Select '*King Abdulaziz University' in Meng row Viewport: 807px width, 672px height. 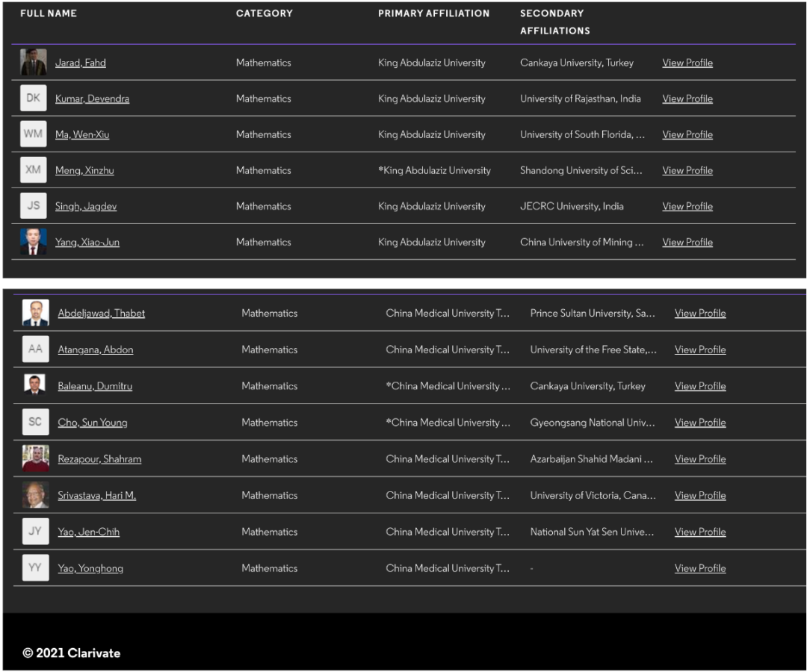click(x=434, y=171)
